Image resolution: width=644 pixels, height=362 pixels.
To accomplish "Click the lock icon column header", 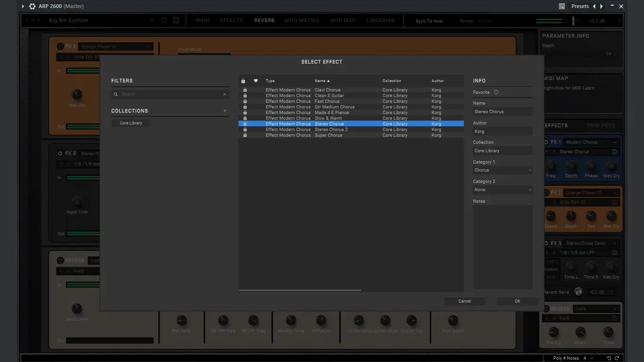I will (x=243, y=81).
